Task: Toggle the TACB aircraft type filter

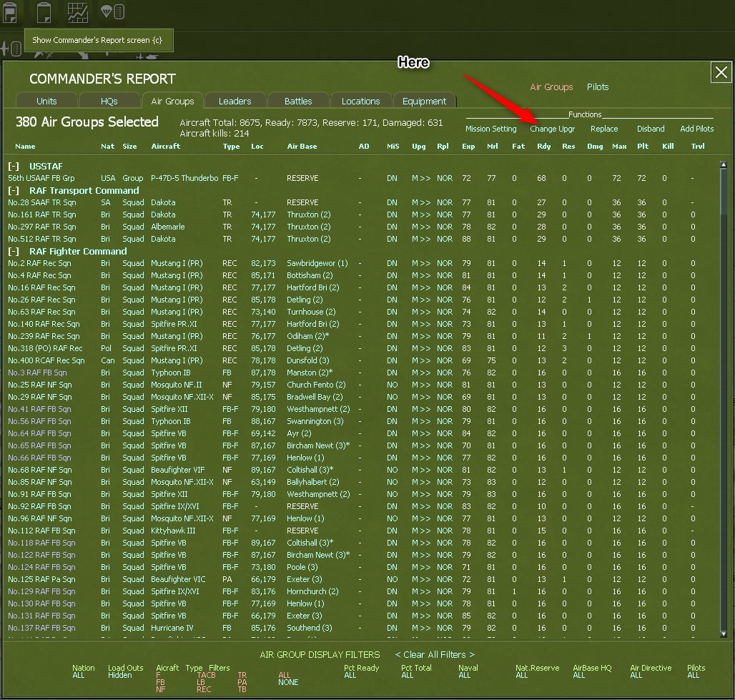Action: click(x=206, y=675)
